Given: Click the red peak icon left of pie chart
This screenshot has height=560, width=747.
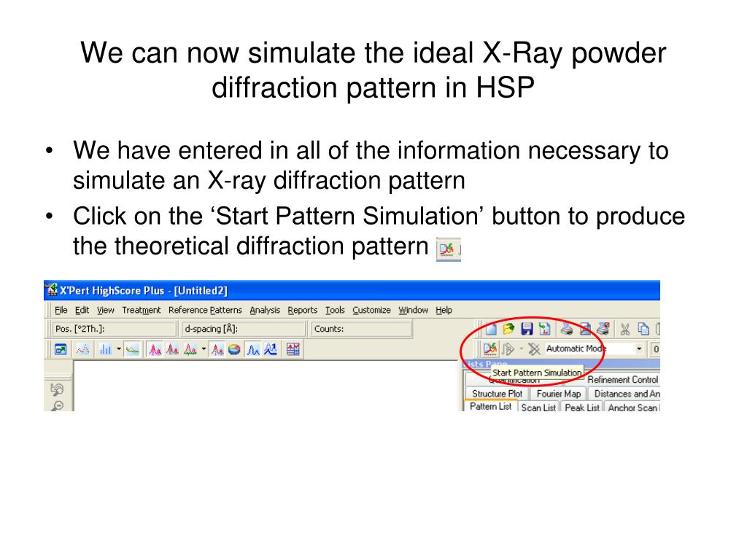Looking at the screenshot, I should point(217,349).
